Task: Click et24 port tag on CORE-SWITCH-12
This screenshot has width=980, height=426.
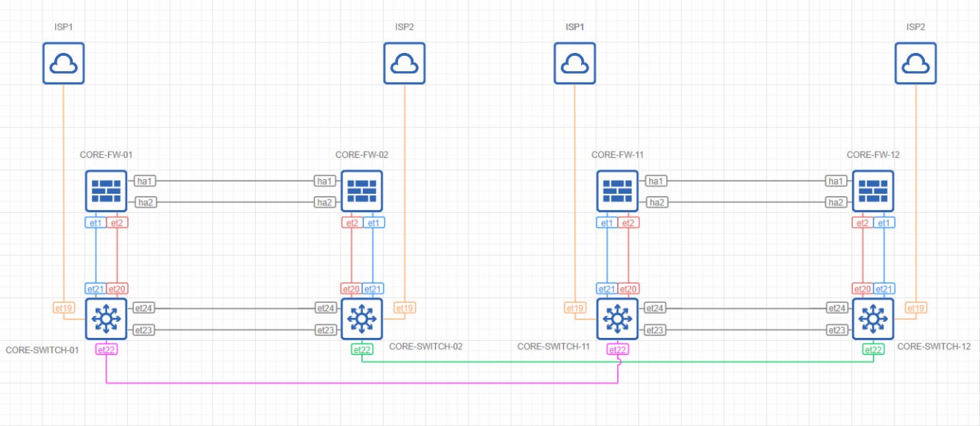Action: pos(837,308)
